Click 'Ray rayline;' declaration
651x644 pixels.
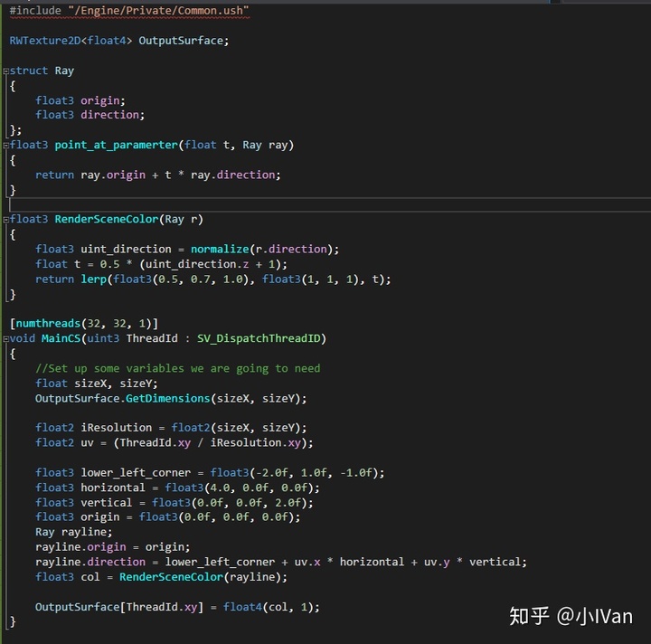[73, 532]
